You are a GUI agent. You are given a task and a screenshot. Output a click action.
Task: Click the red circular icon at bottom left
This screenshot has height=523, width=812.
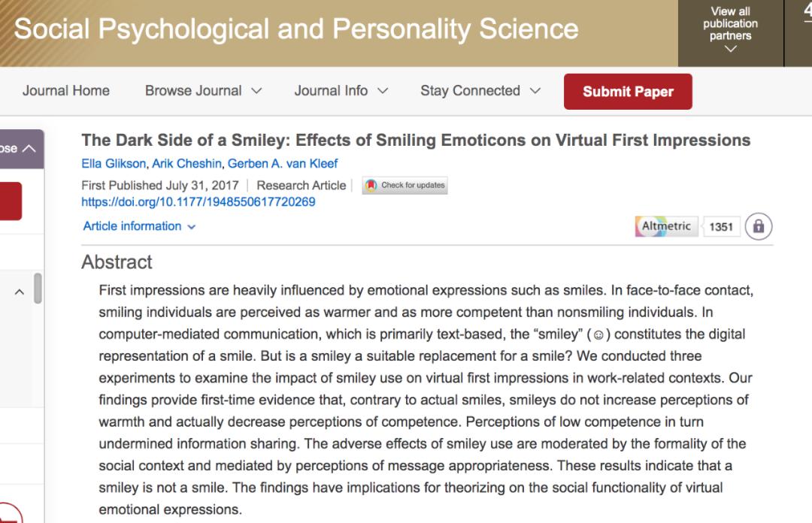coord(9,515)
